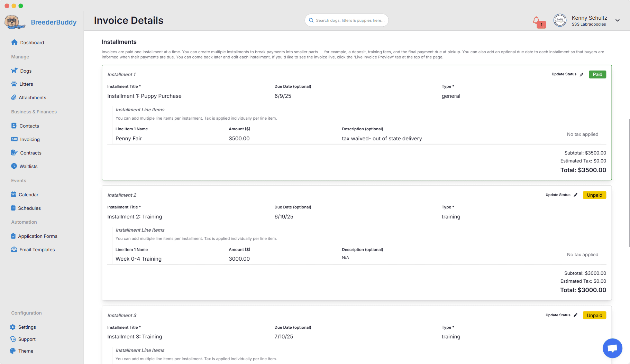Open the Attachments menu item
Screen dimensions: 630x364
[29, 97]
